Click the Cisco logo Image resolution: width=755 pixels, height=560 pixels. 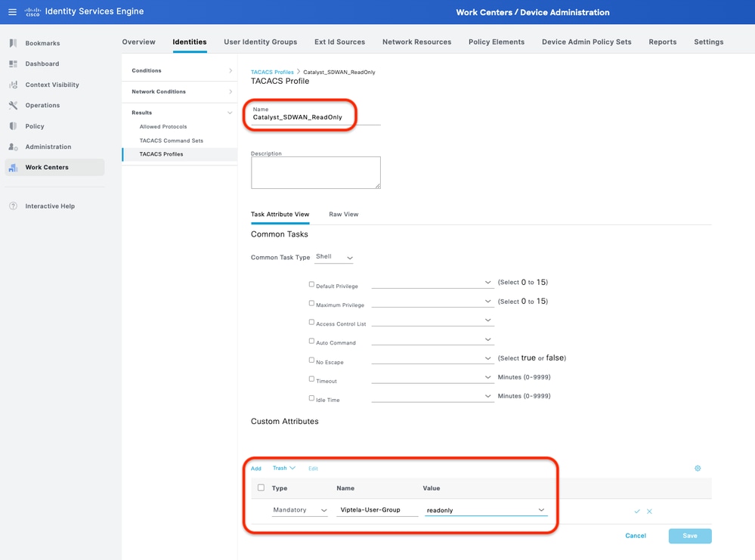coord(32,12)
